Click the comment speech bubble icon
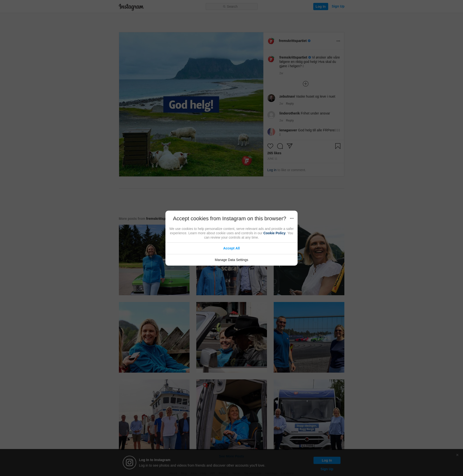The height and width of the screenshot is (476, 463). [x=280, y=146]
